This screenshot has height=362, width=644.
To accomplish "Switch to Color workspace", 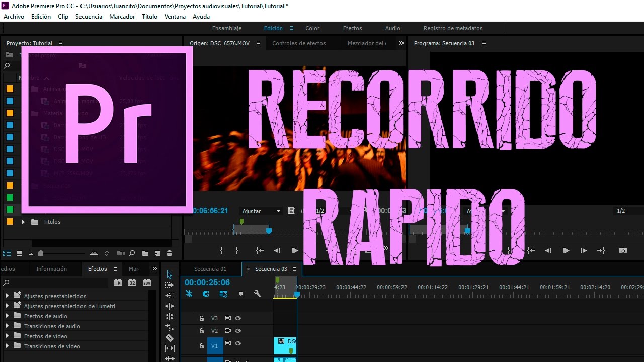I will point(312,28).
